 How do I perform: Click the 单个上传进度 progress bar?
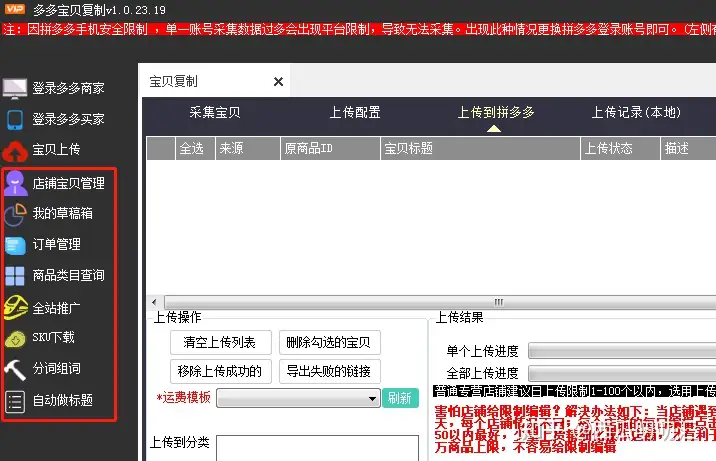point(622,351)
